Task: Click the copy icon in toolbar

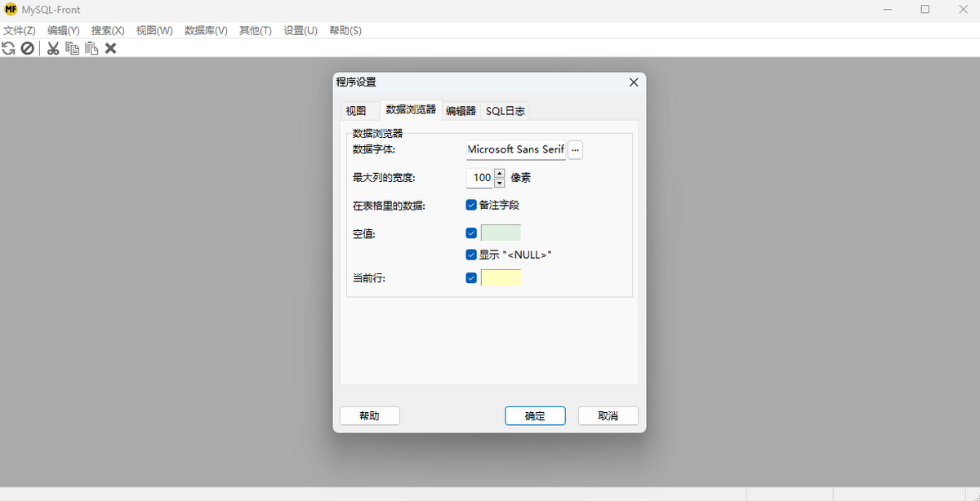Action: 73,48
